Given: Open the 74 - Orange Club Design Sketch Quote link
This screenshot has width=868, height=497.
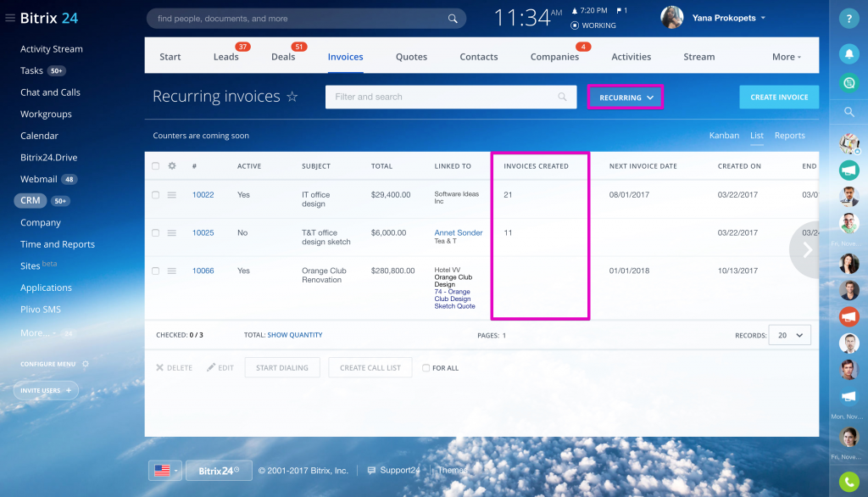Looking at the screenshot, I should (454, 299).
